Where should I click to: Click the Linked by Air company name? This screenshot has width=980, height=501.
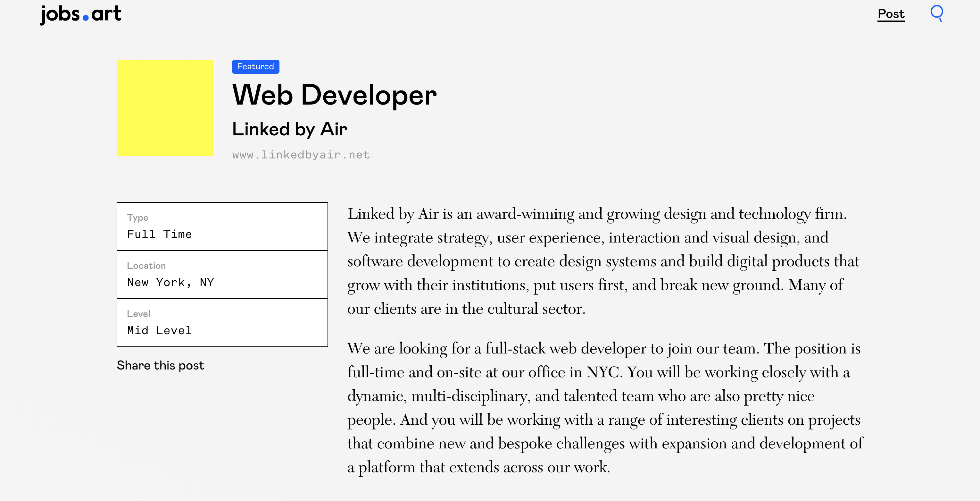click(x=289, y=129)
